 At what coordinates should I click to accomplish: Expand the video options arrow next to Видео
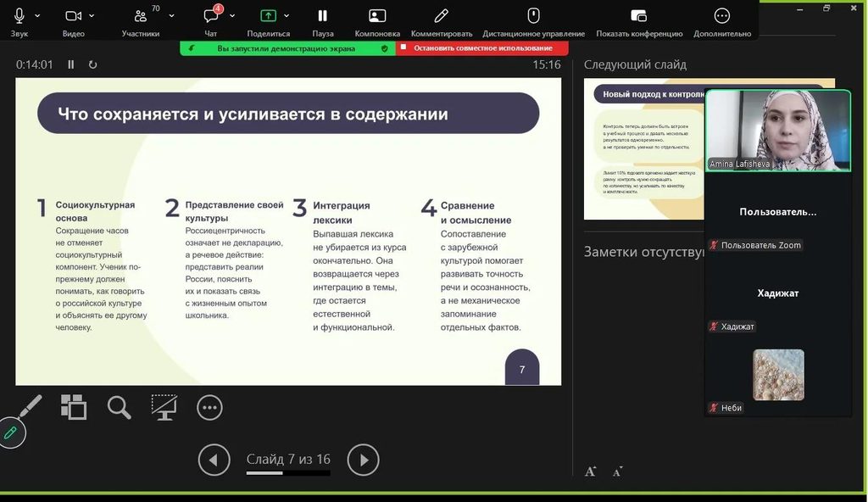point(92,16)
